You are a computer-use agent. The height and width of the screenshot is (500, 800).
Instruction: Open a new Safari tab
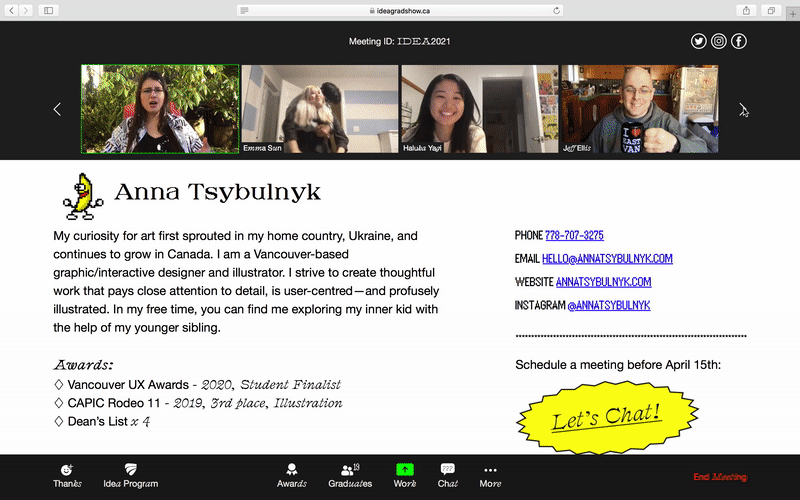coord(793,14)
